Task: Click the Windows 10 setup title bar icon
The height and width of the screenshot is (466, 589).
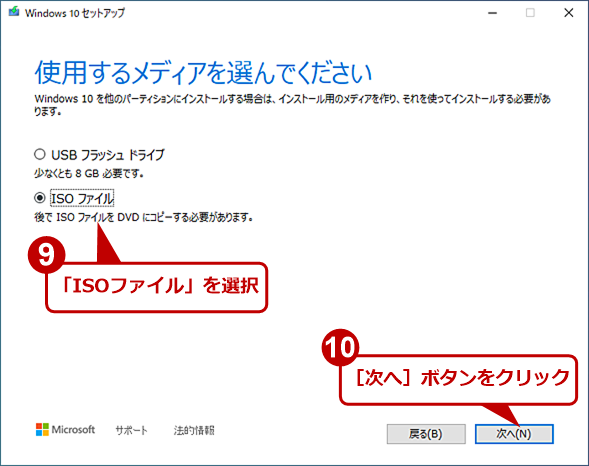Action: (x=14, y=12)
